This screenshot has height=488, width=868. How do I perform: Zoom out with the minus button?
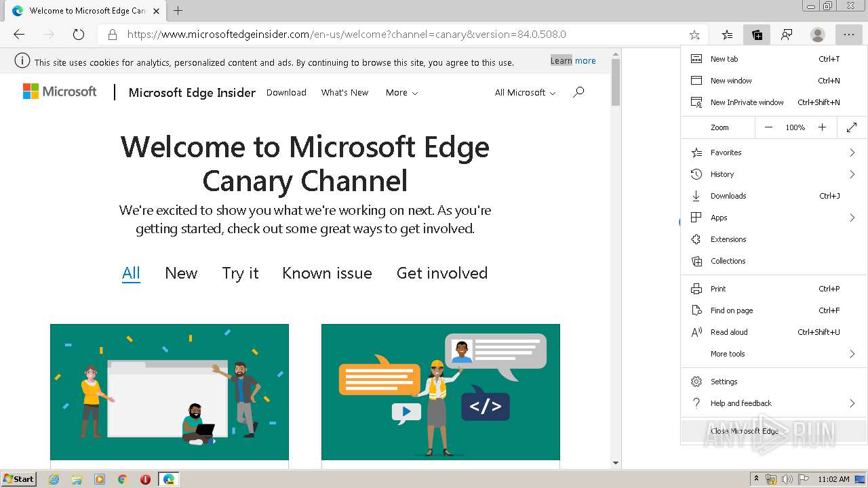coord(768,127)
